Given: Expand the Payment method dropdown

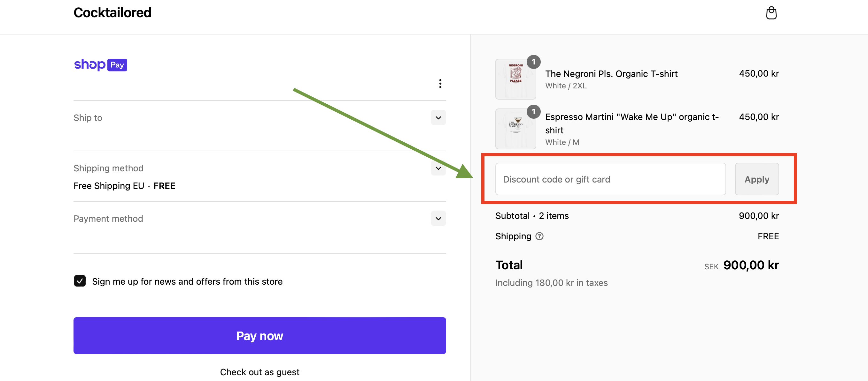Looking at the screenshot, I should pos(438,219).
